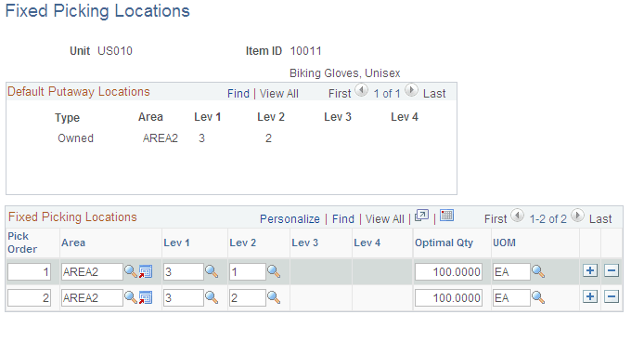Screen dimensions: 644x341
Task: Delete the pick order 2 row
Action: pos(612,296)
